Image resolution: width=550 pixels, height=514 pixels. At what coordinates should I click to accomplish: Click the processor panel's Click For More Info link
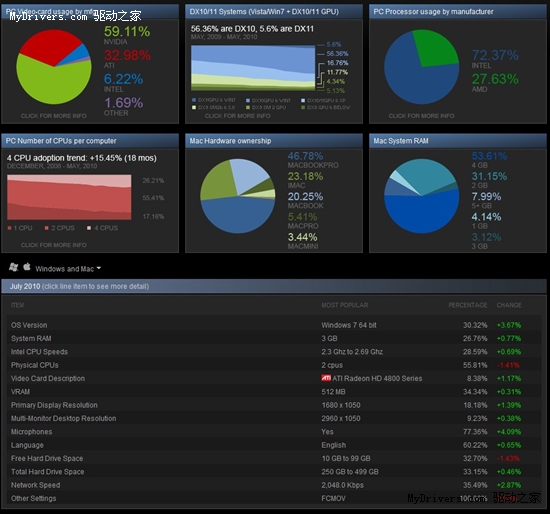click(421, 116)
